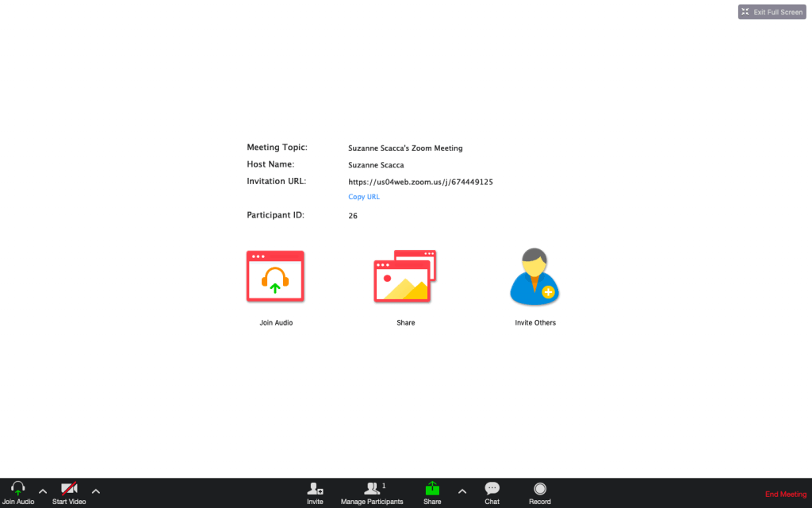Viewport: 812px width, 508px height.
Task: Click the large Join Audio headphone tile
Action: point(275,276)
